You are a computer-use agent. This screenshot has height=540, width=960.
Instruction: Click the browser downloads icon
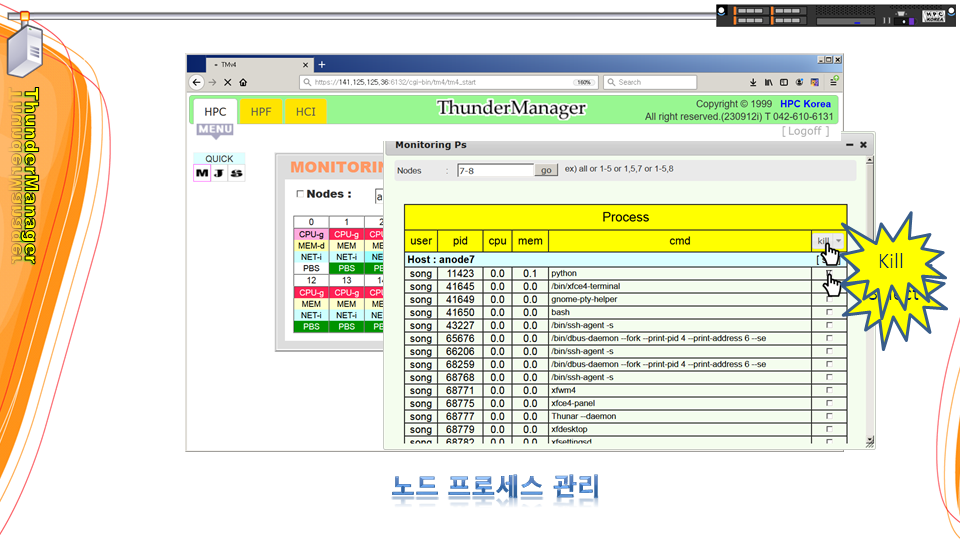pos(753,83)
